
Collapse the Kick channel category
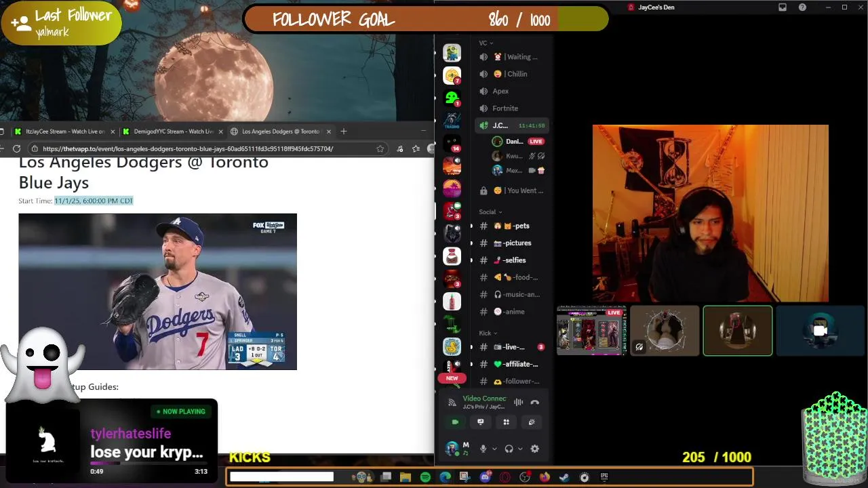(488, 333)
